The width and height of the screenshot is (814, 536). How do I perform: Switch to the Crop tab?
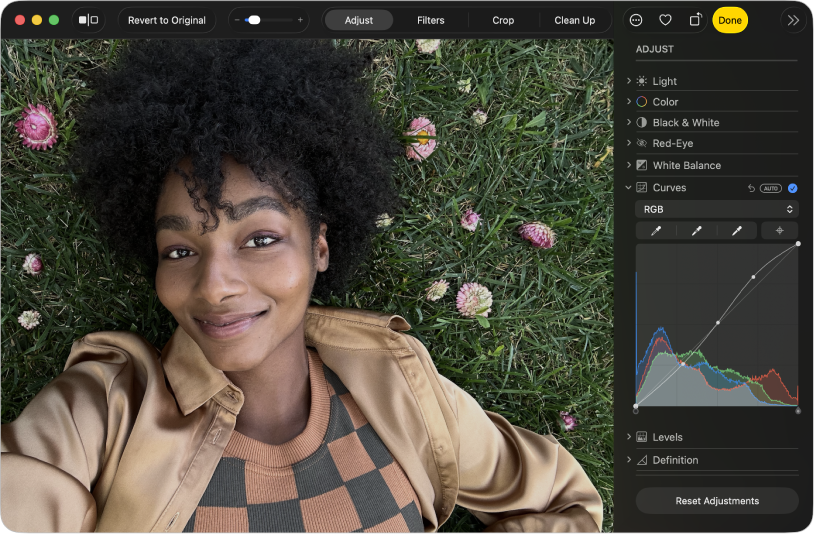tap(503, 20)
